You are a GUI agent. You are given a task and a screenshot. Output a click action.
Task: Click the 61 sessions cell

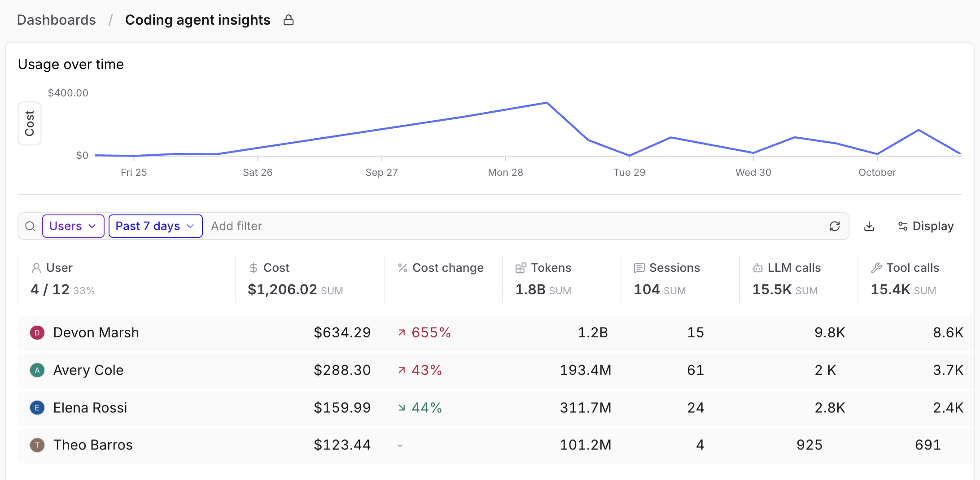[696, 370]
